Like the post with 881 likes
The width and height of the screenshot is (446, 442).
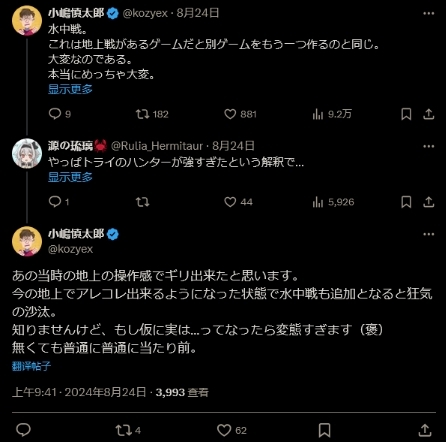point(230,114)
